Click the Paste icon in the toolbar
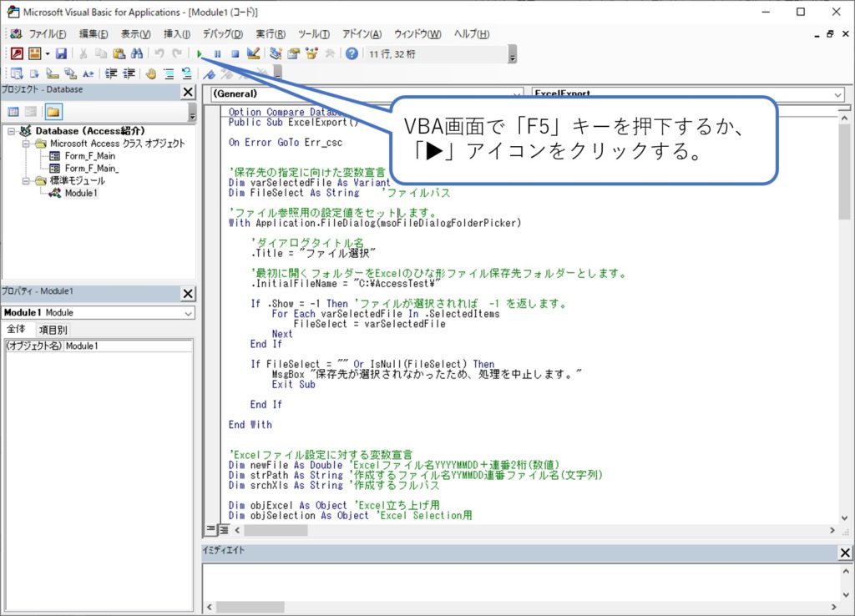Image resolution: width=855 pixels, height=616 pixels. point(119,53)
